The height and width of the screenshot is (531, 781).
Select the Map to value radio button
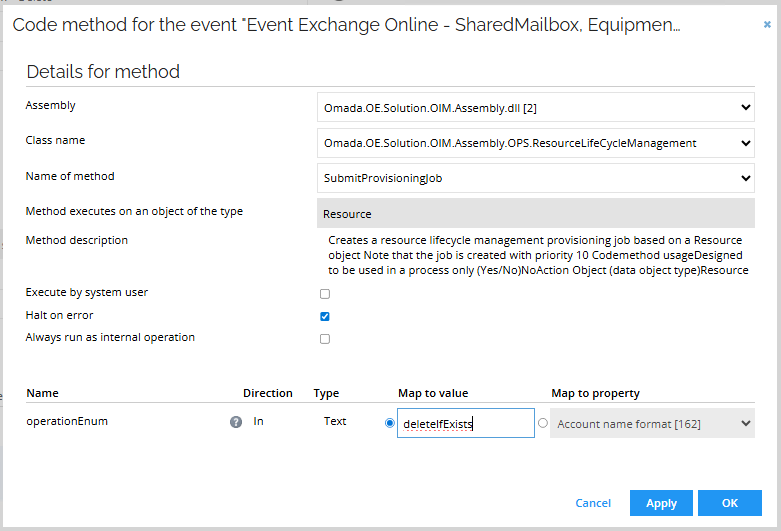[390, 423]
